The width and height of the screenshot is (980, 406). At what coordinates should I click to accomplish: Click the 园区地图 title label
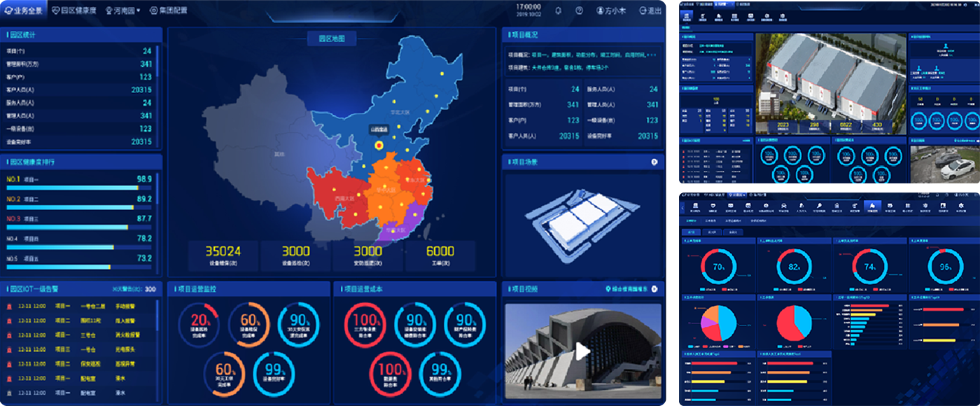tap(332, 38)
